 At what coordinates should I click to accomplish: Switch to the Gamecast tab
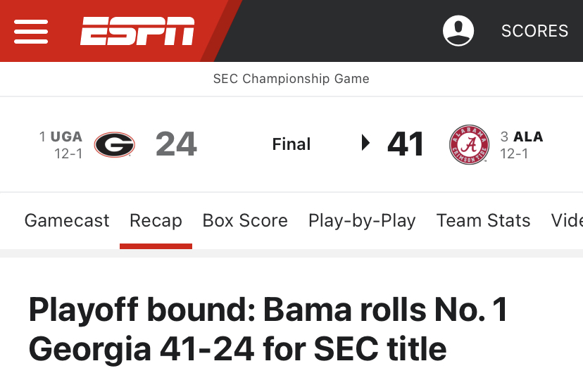click(x=67, y=220)
